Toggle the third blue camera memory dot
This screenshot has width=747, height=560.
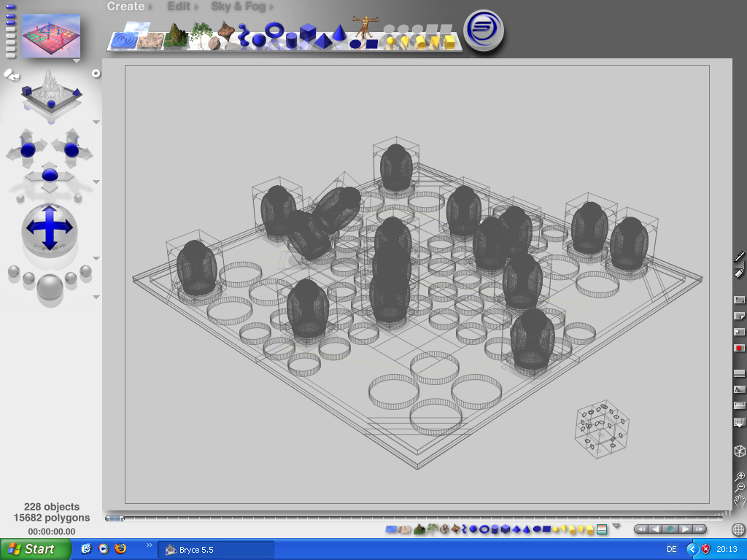[x=10, y=23]
